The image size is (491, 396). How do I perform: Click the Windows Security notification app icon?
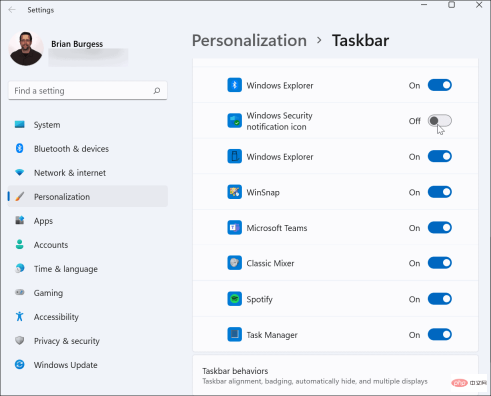pos(234,121)
